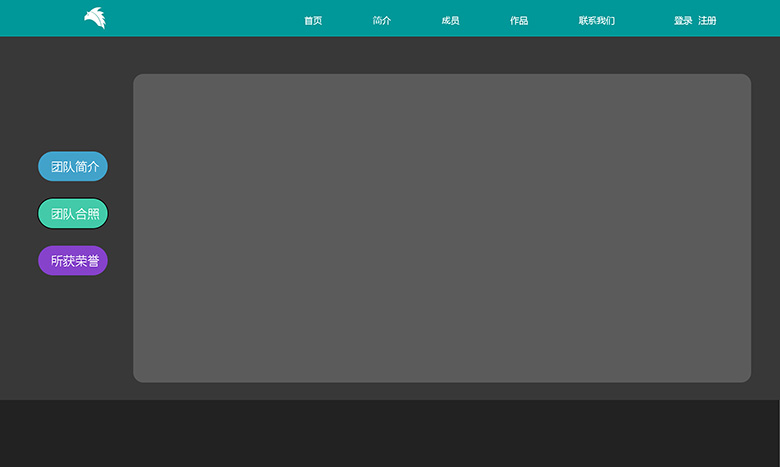Screen dimensions: 780x467
Task: Click the 注册 register link
Action: 707,21
